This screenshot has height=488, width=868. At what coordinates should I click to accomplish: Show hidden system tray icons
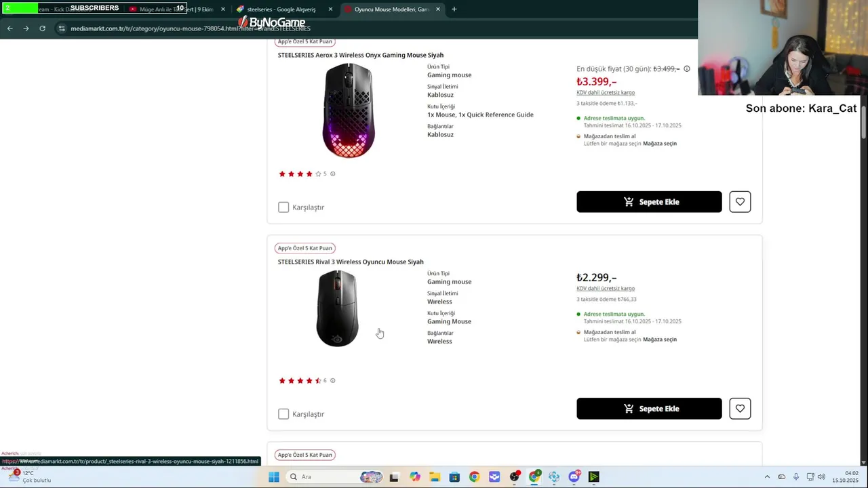pyautogui.click(x=767, y=477)
